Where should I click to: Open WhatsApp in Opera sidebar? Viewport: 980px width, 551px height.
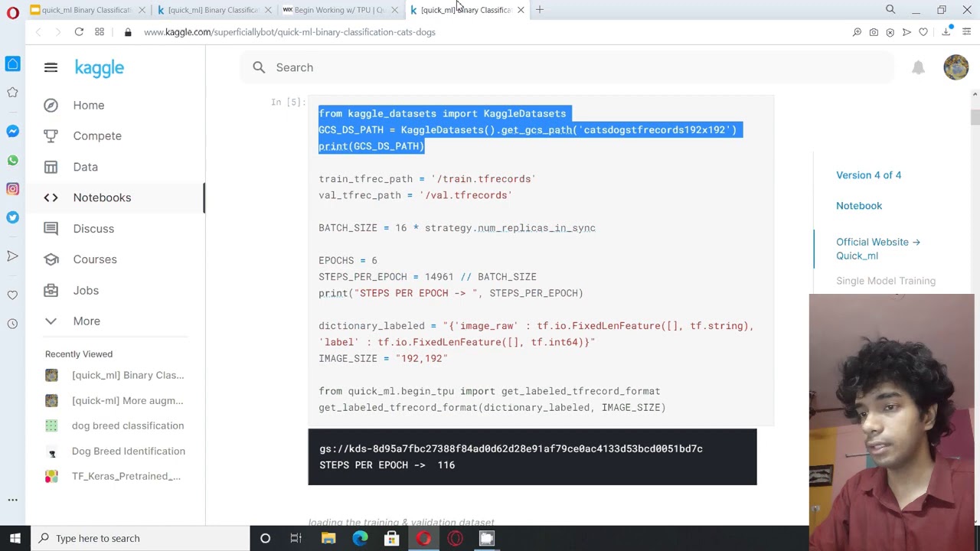[12, 161]
